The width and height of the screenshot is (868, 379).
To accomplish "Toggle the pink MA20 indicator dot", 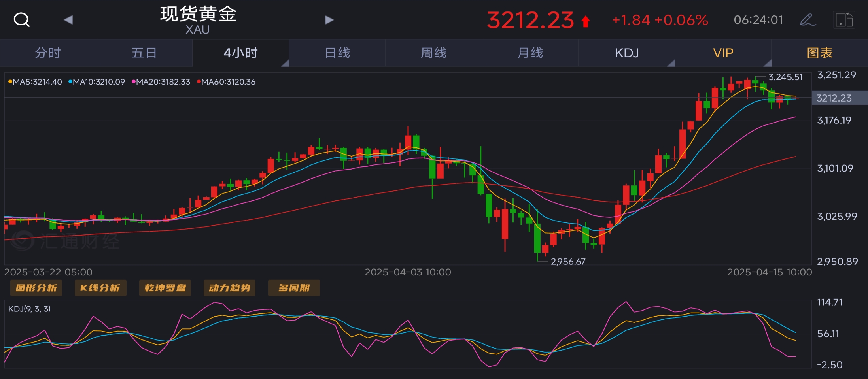I will click(134, 82).
